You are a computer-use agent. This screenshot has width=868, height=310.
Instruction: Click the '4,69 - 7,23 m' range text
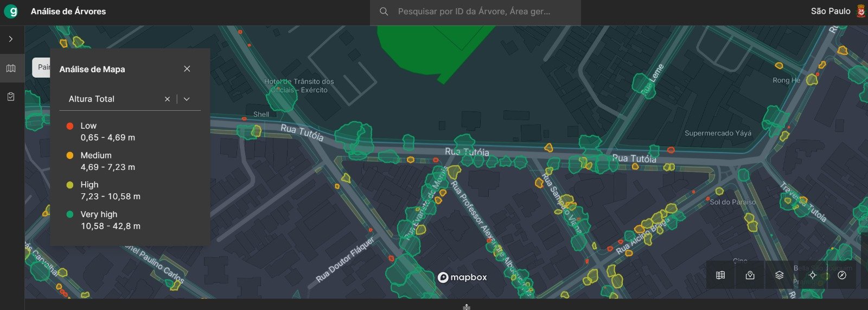pyautogui.click(x=108, y=167)
